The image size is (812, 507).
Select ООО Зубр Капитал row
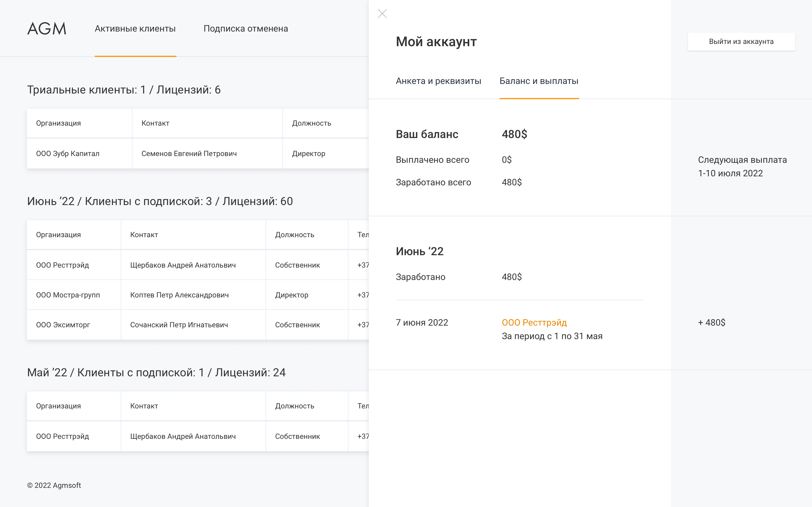click(68, 154)
